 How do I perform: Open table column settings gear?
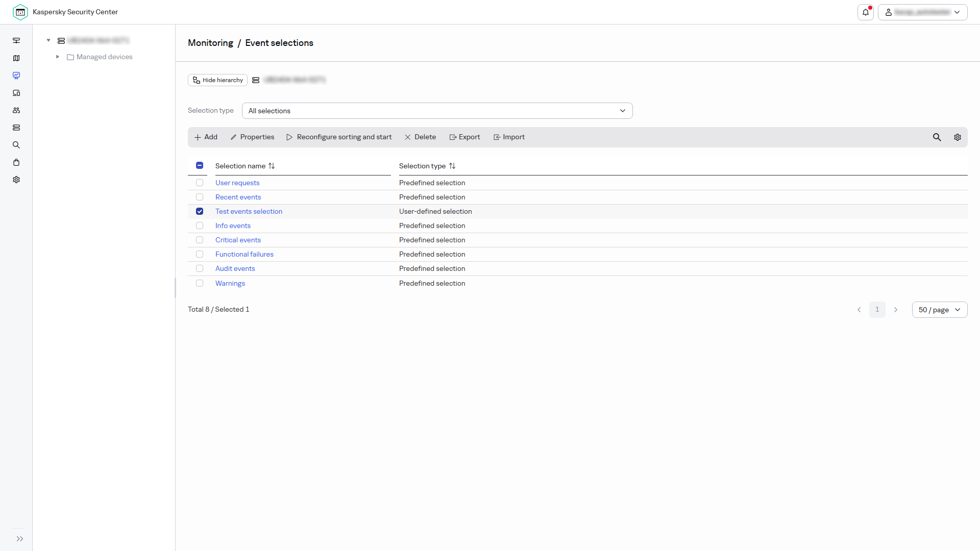pyautogui.click(x=958, y=137)
